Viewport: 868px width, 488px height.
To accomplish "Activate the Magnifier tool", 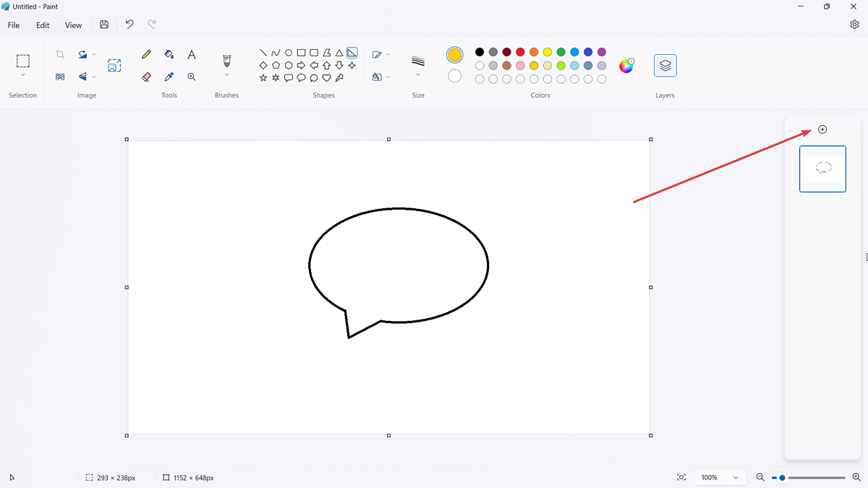I will (191, 76).
